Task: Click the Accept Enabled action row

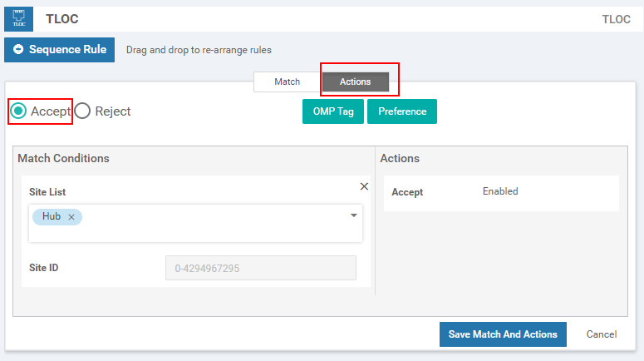Action: click(499, 192)
